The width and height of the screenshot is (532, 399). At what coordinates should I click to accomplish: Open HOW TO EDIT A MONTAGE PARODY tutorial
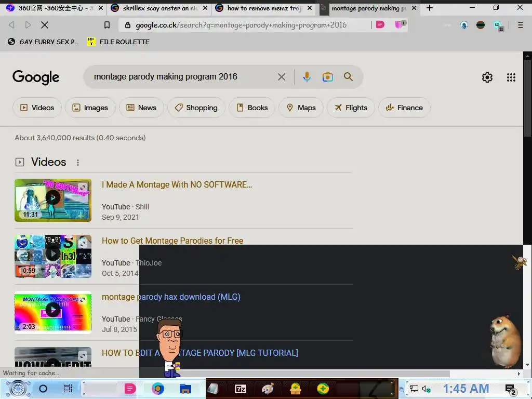tap(200, 353)
